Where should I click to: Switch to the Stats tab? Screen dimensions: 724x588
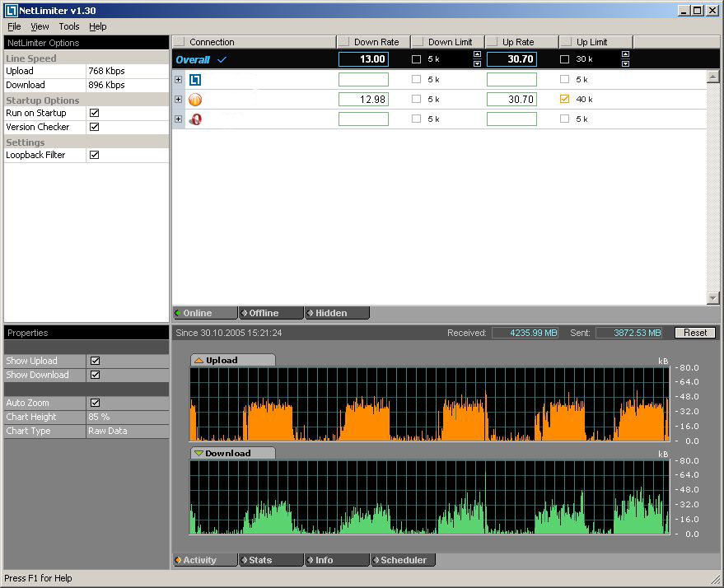[260, 560]
